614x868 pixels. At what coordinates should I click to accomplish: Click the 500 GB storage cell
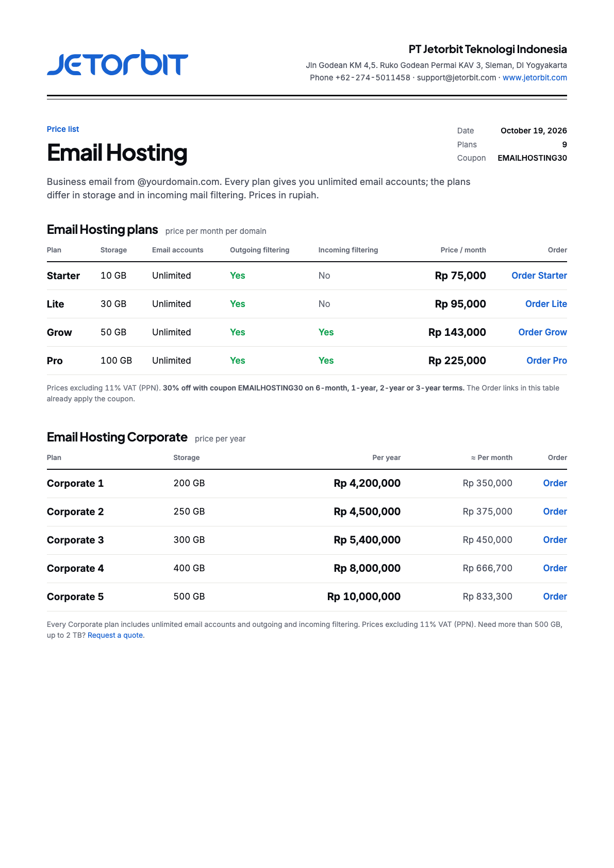[189, 597]
